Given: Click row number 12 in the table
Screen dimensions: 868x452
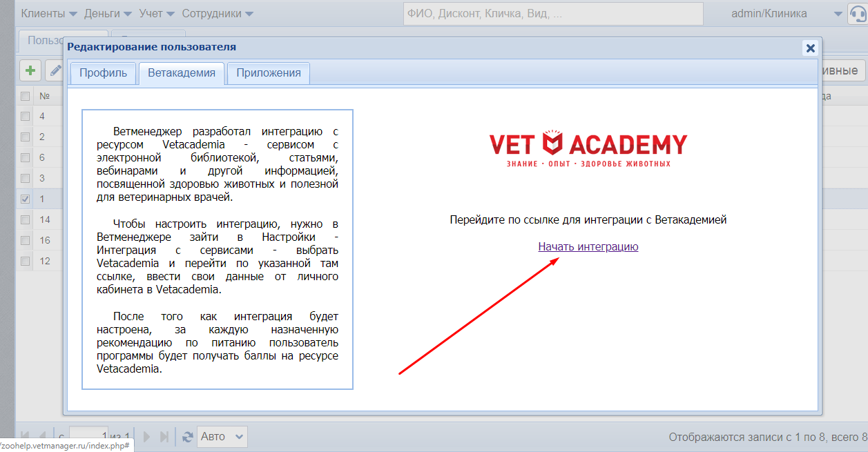Looking at the screenshot, I should 45,261.
